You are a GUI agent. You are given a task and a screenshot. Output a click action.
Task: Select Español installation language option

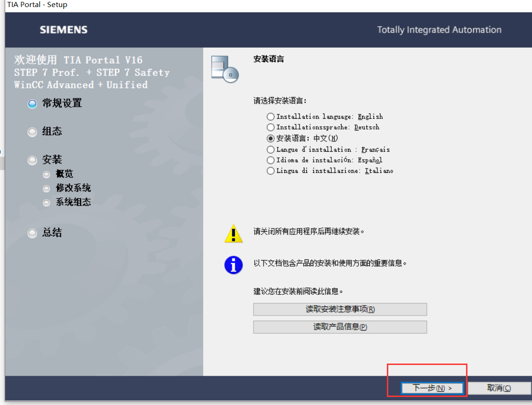tap(270, 160)
